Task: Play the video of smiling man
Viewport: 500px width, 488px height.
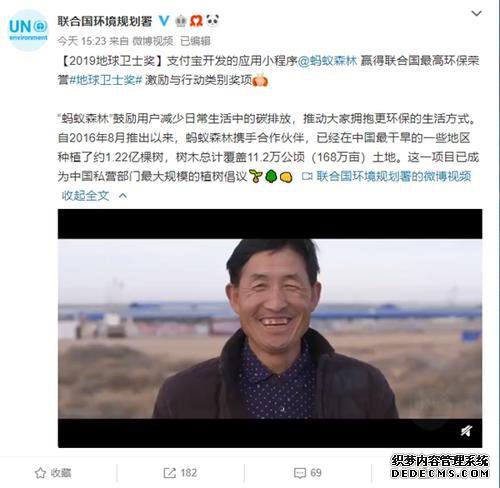Action: coord(270,328)
